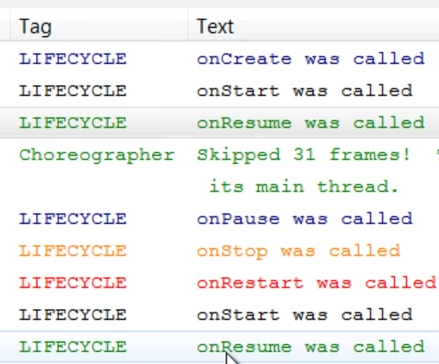
Task: Select the 'onCreate was called' log message
Action: [x=311, y=59]
